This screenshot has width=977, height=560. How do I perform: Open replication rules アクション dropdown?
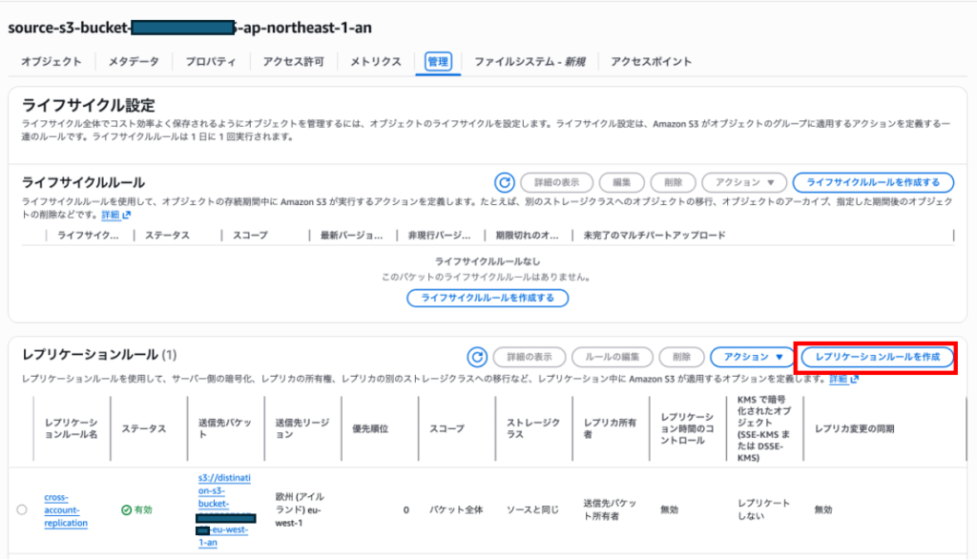[752, 357]
